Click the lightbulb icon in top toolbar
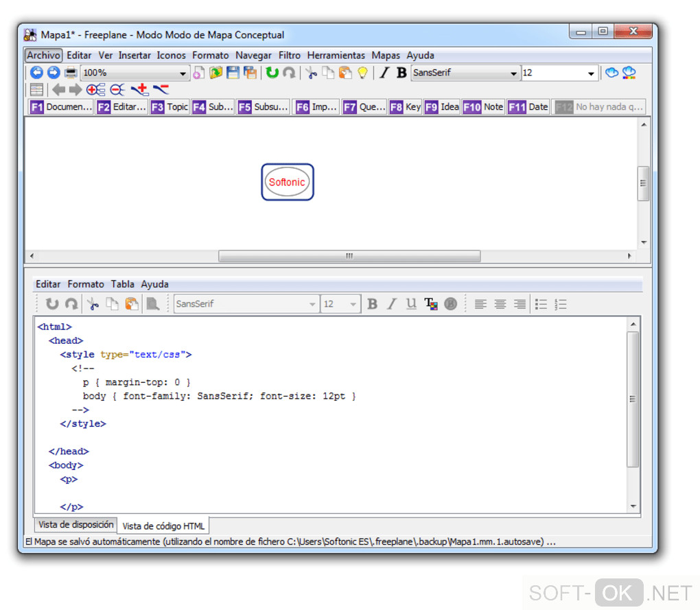700x610 pixels. point(362,73)
